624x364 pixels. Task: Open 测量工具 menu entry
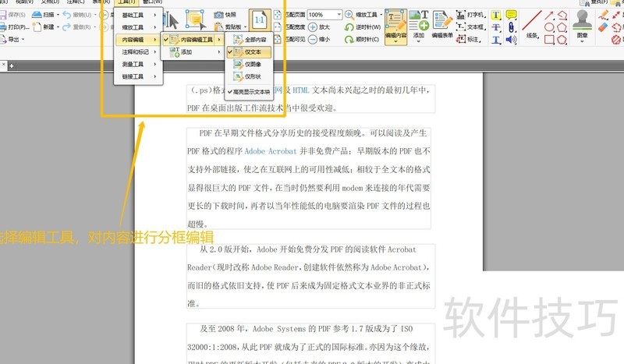tap(138, 65)
